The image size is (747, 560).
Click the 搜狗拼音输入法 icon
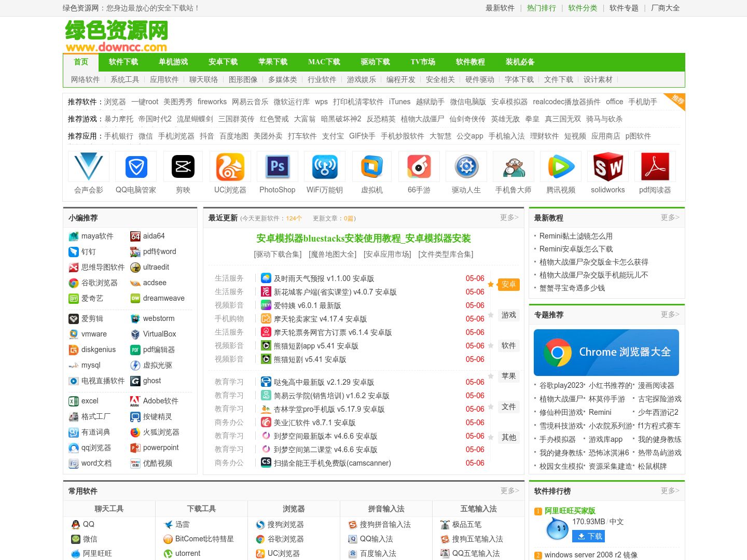[353, 525]
